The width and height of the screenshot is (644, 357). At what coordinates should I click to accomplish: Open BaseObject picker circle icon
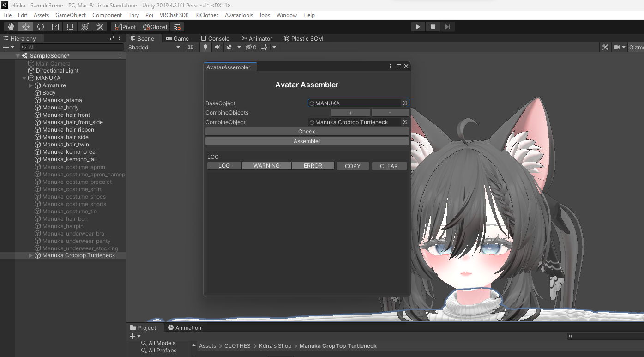pyautogui.click(x=405, y=103)
